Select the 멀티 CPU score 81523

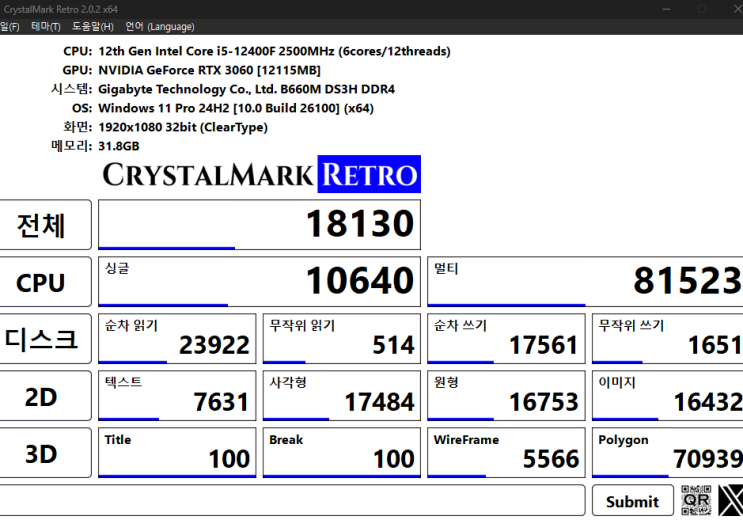point(585,282)
